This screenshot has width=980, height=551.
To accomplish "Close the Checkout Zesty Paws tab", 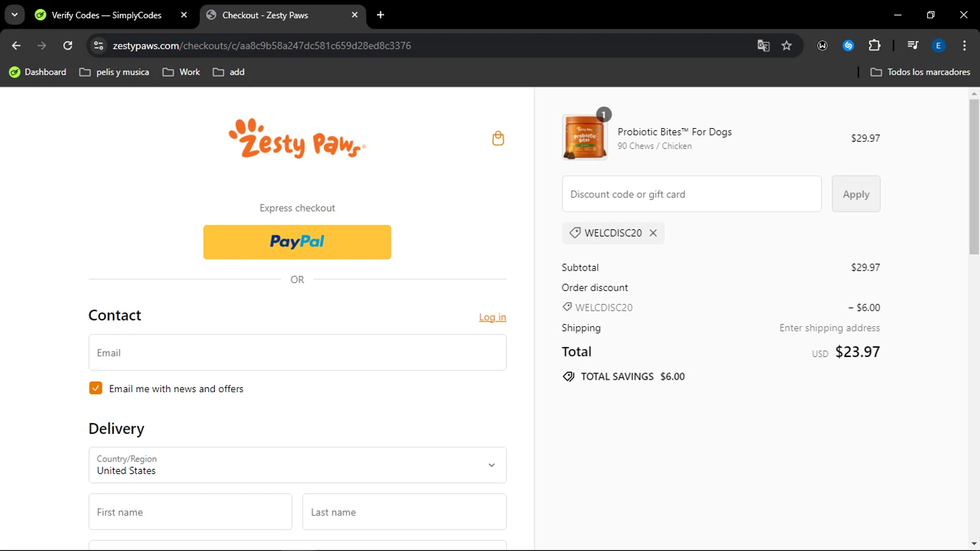I will click(355, 15).
